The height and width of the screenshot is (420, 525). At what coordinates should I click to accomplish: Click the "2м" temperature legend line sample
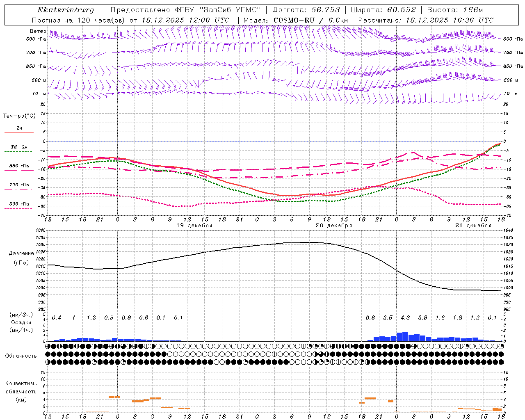click(19, 132)
